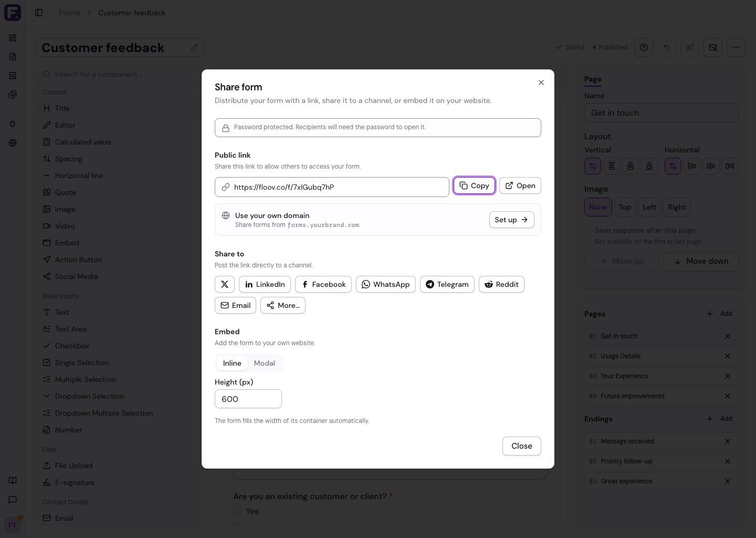Go to Forms in the breadcrumb
Image resolution: width=756 pixels, height=538 pixels.
pos(70,13)
